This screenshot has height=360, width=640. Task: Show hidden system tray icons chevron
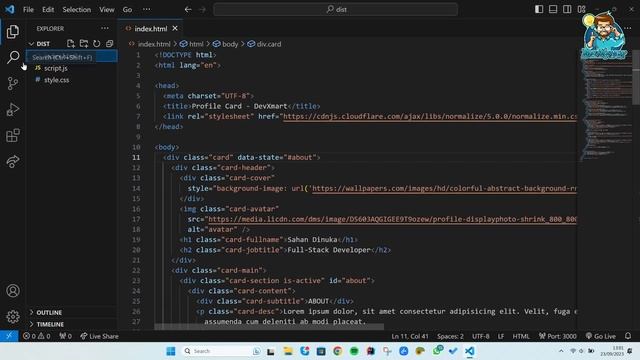point(561,351)
